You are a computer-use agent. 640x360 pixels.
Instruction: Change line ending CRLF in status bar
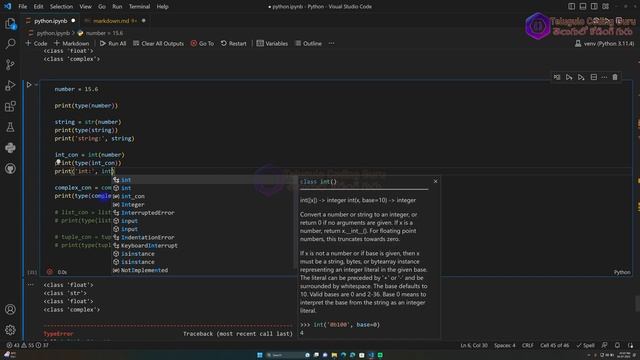coord(527,345)
